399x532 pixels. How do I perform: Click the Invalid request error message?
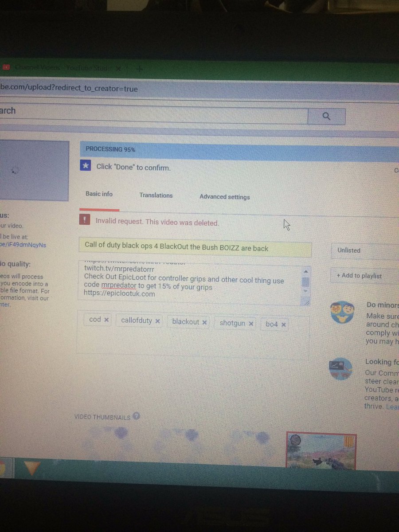coord(157,222)
